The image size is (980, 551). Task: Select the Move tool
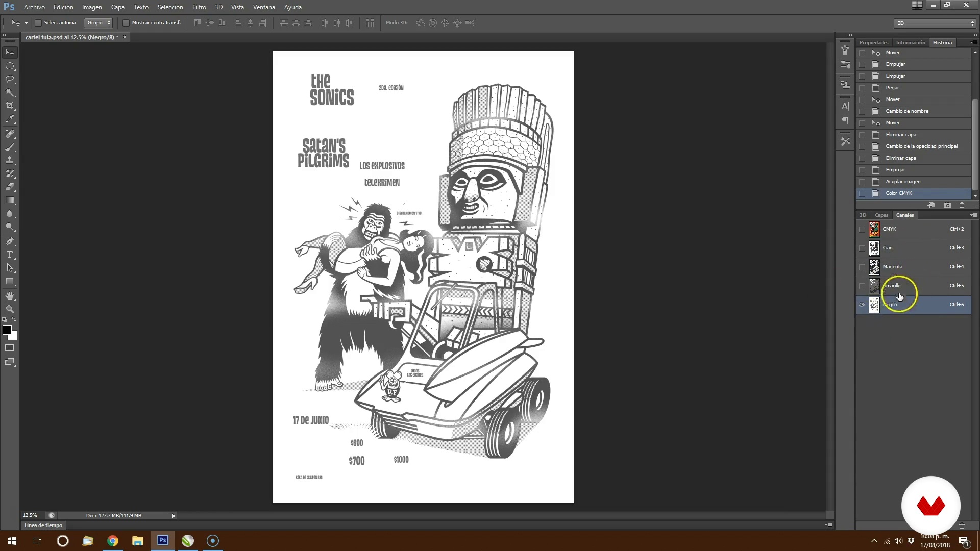point(10,53)
